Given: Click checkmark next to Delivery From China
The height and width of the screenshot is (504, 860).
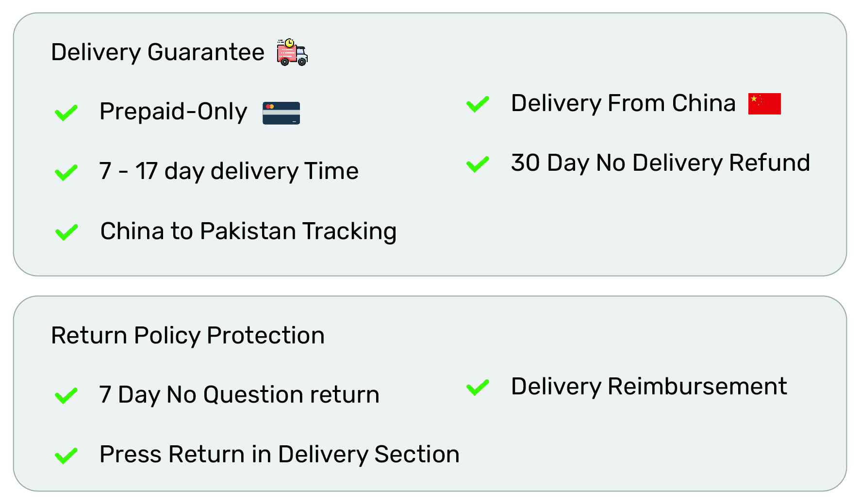Looking at the screenshot, I should (x=478, y=104).
